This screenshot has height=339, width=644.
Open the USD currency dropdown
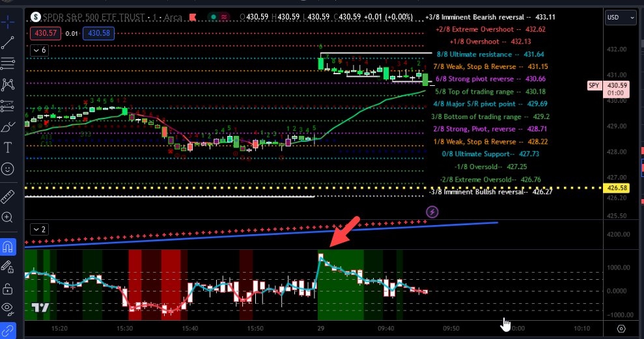(620, 18)
